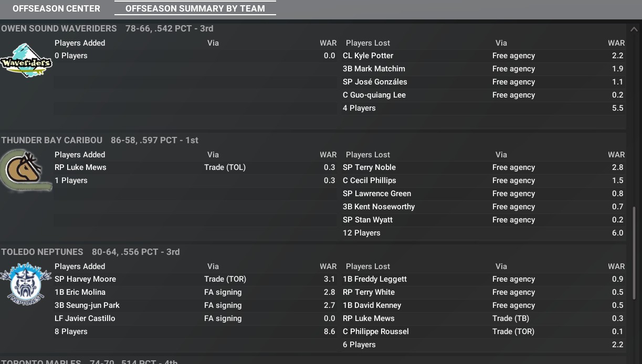The height and width of the screenshot is (364, 642).
Task: Click FA signing beside 1B Eric Molina
Action: pos(223,292)
